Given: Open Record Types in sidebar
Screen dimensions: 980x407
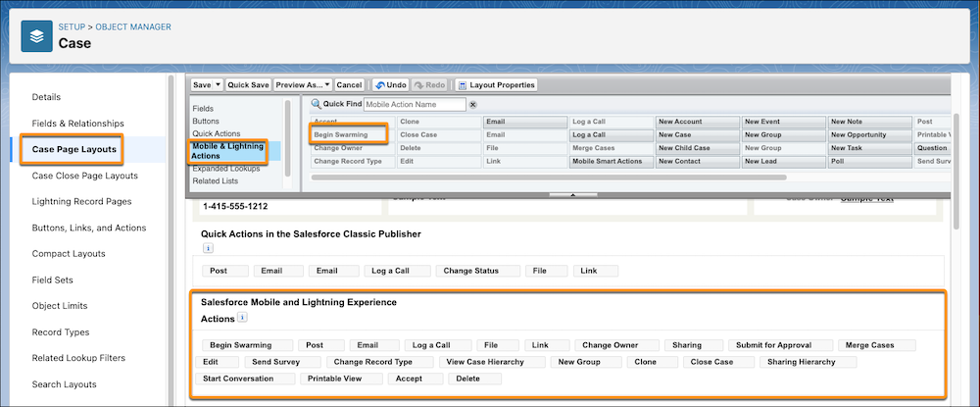Looking at the screenshot, I should (x=61, y=332).
